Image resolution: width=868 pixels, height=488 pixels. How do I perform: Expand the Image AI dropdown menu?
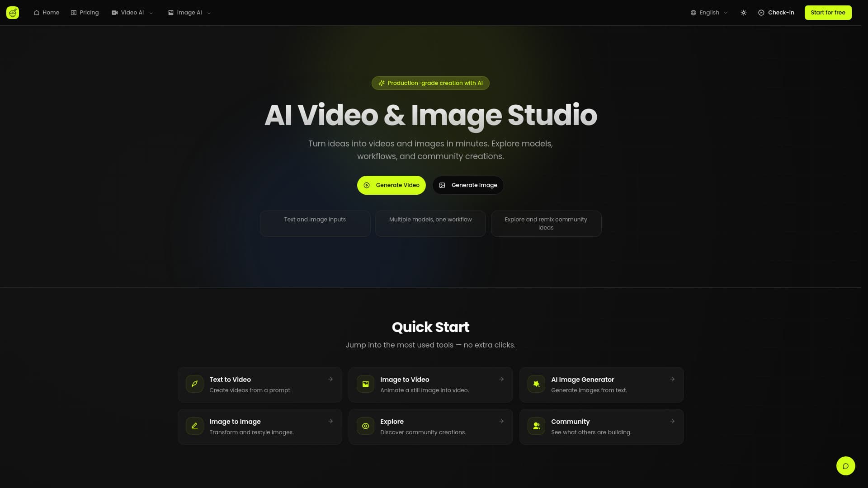(x=189, y=13)
